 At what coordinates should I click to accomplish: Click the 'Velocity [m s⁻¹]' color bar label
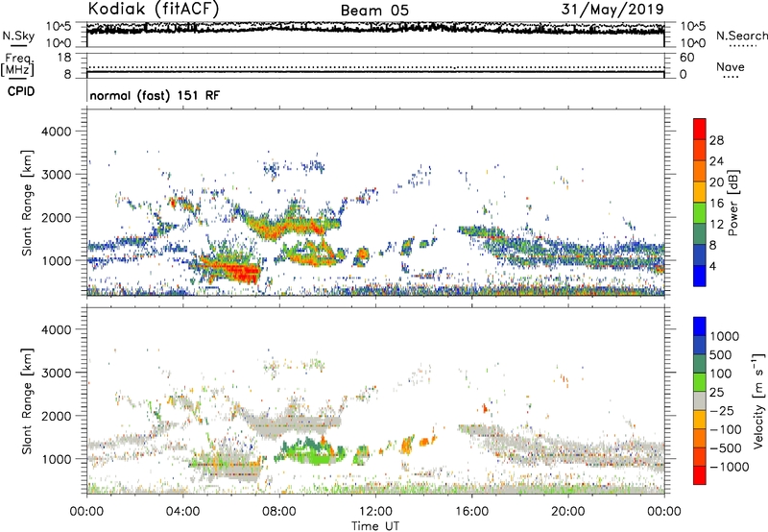tap(758, 400)
